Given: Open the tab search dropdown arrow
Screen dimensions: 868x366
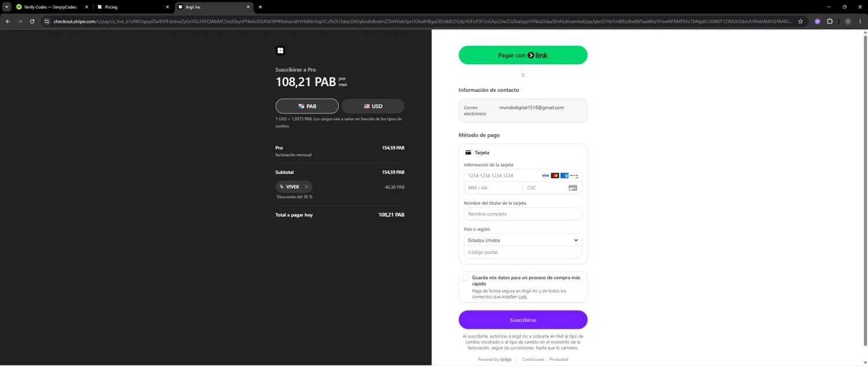Looking at the screenshot, I should (x=7, y=7).
